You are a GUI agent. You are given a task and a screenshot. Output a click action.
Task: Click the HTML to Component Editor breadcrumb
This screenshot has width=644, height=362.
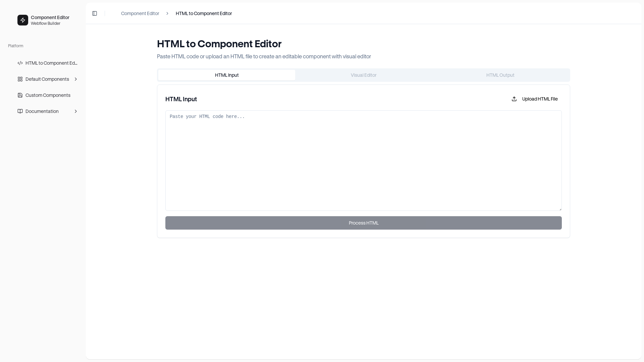coord(204,13)
